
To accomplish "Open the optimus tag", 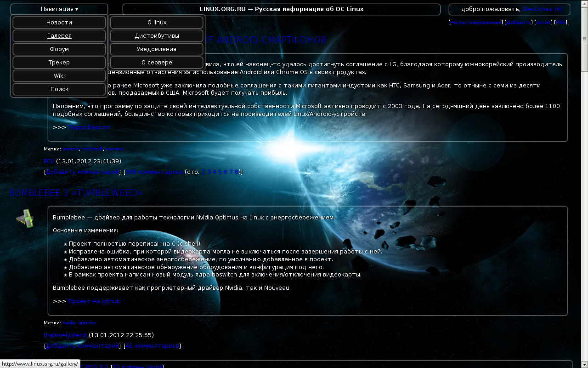I will click(x=87, y=323).
